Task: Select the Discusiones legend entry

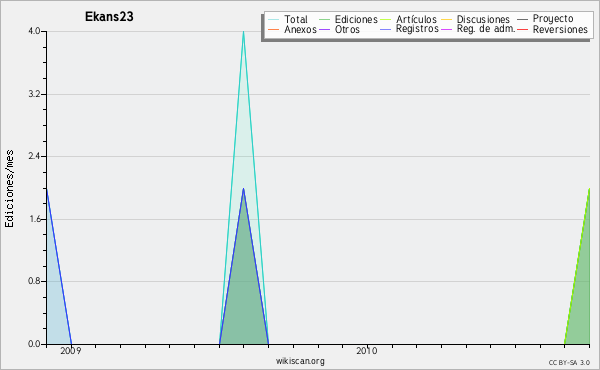Action: [x=483, y=19]
